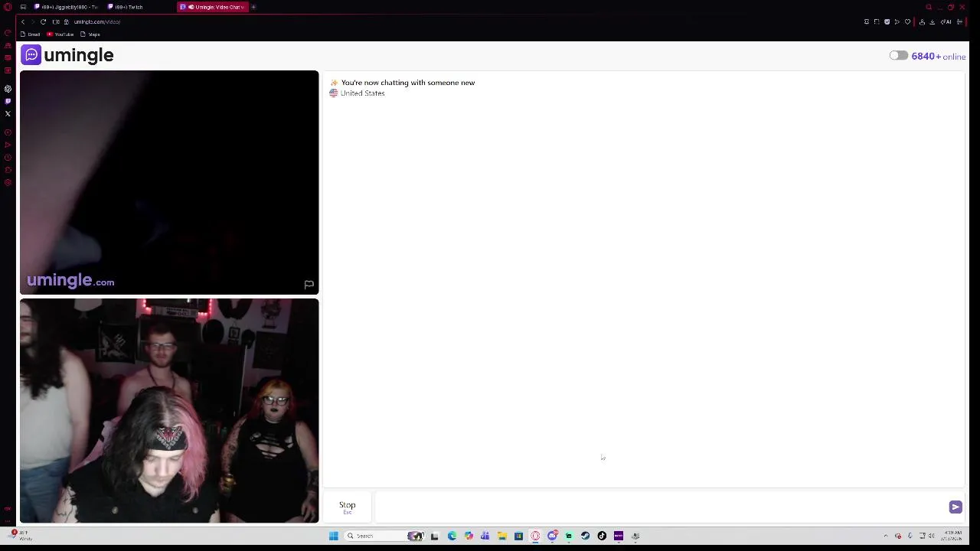The height and width of the screenshot is (551, 980).
Task: Open the Gmail bookmark
Action: [31, 34]
